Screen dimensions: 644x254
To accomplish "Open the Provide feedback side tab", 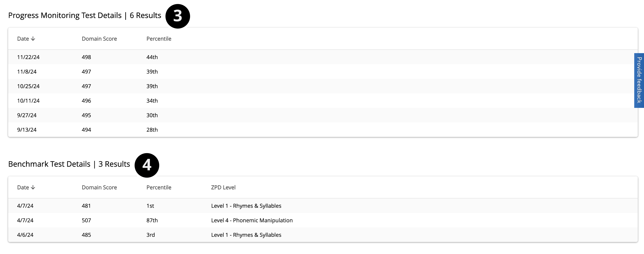I will coord(639,80).
